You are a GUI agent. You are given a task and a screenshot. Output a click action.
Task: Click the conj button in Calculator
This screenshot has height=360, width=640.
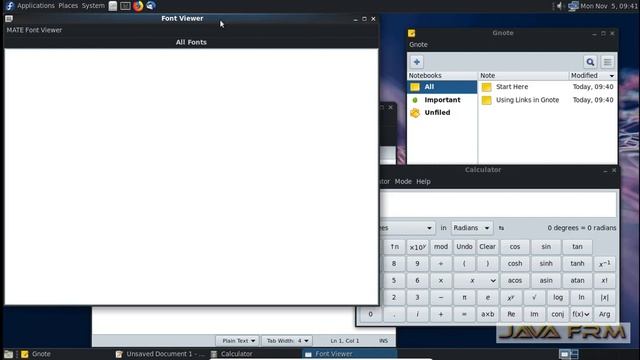pyautogui.click(x=558, y=314)
